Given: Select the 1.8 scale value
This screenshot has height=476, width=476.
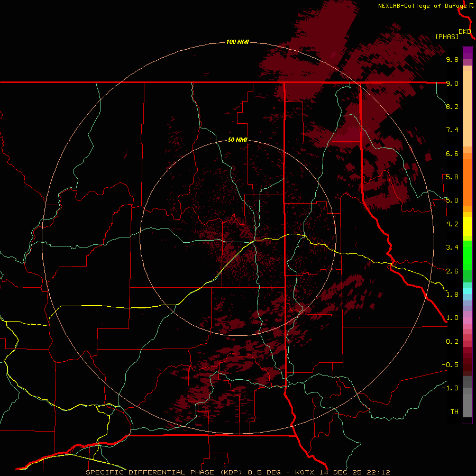Looking at the screenshot, I should pos(452,295).
